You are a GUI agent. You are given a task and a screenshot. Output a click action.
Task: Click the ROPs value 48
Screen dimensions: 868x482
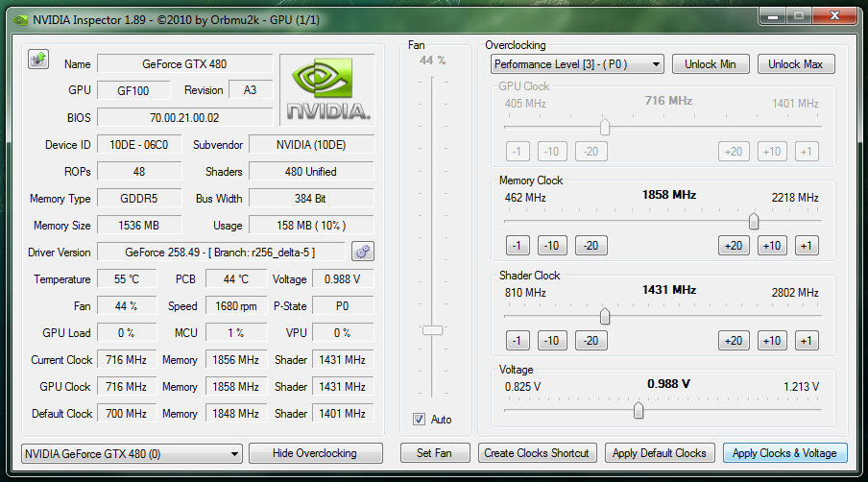pyautogui.click(x=139, y=172)
